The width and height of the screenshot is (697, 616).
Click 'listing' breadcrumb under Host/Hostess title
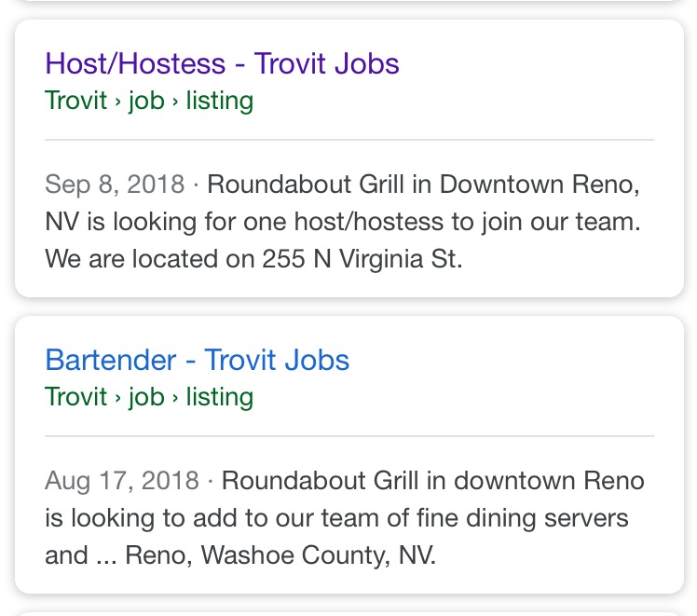(x=219, y=101)
